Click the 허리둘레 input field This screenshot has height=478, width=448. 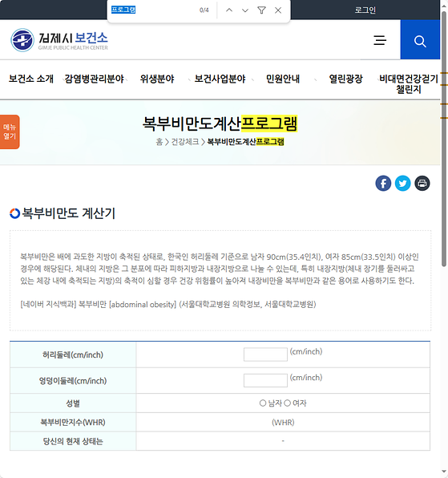pyautogui.click(x=265, y=354)
